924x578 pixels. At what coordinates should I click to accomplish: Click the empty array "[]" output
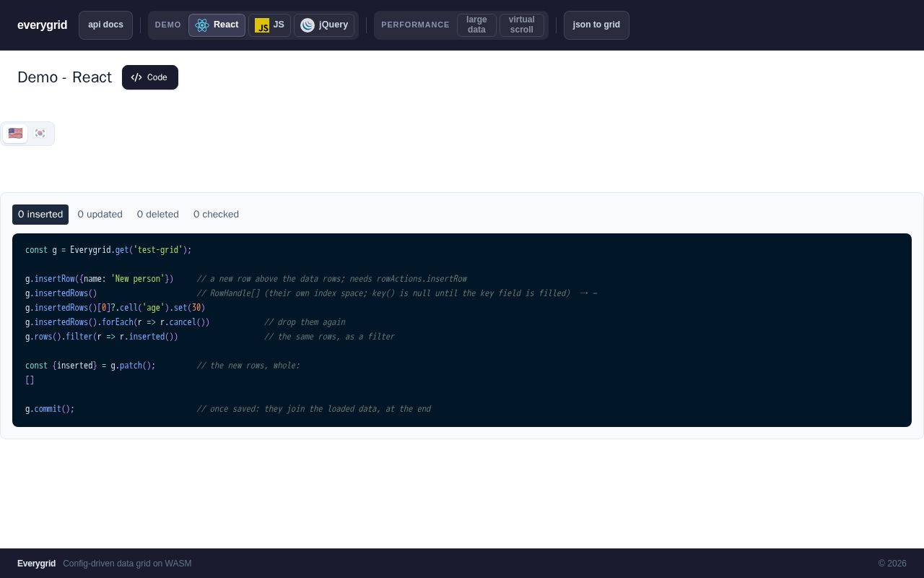(30, 380)
